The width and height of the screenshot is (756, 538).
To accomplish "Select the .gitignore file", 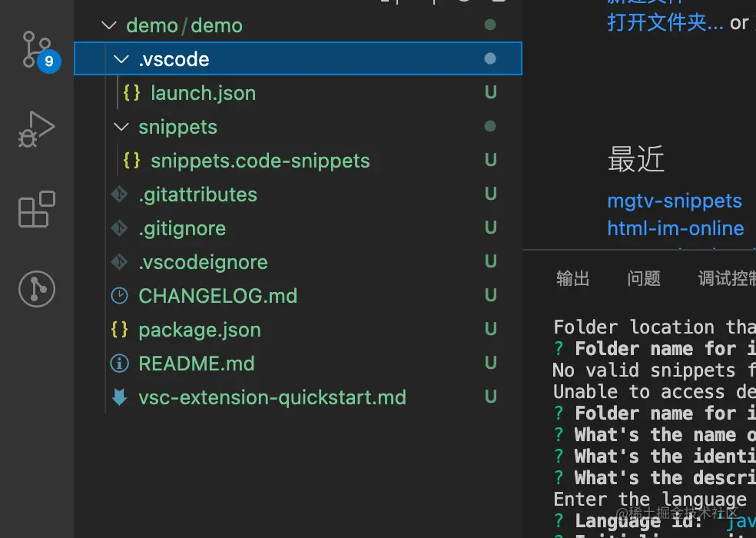I will coord(182,228).
